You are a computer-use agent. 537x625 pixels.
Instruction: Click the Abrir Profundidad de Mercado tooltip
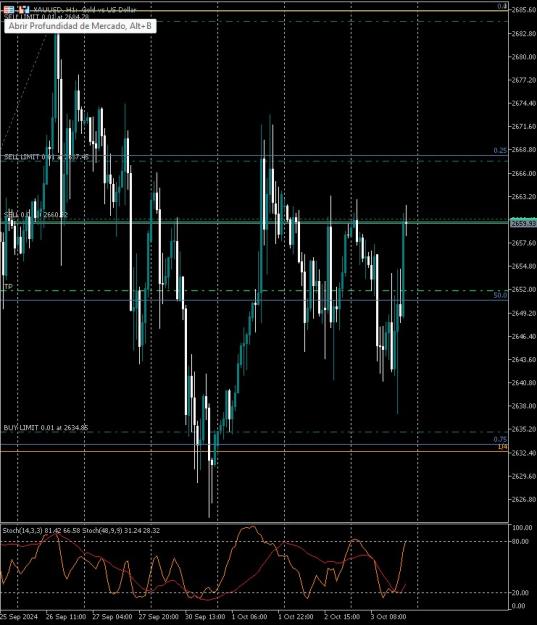click(80, 26)
